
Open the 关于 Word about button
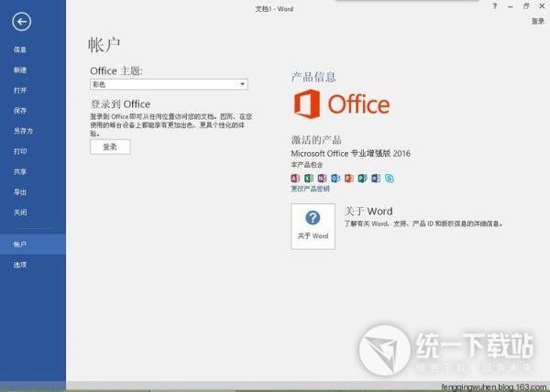pyautogui.click(x=313, y=226)
